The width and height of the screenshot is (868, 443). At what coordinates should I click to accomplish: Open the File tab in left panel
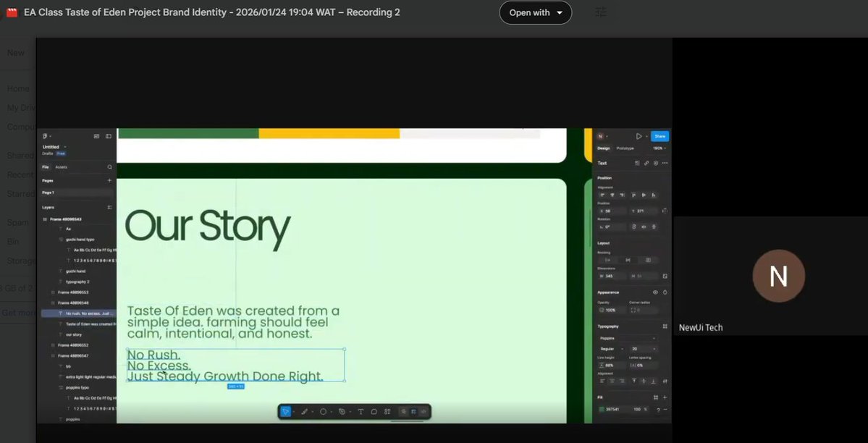(46, 166)
